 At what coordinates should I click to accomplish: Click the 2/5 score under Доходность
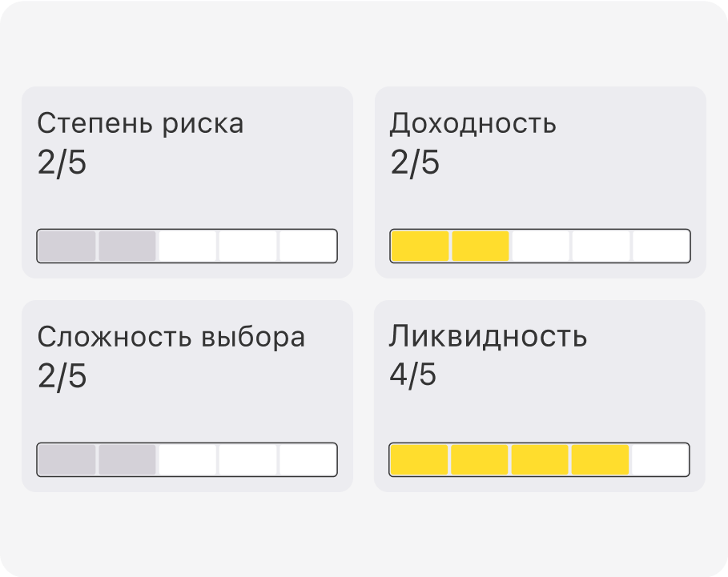(x=415, y=162)
